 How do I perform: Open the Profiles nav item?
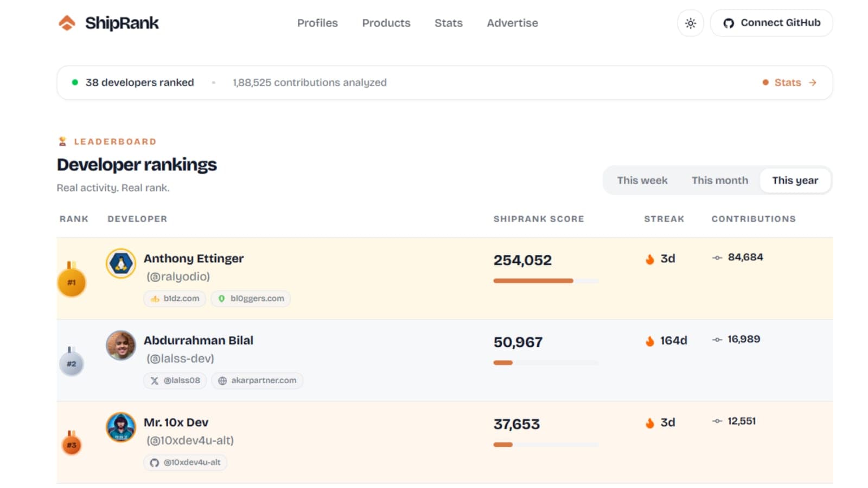(x=317, y=23)
